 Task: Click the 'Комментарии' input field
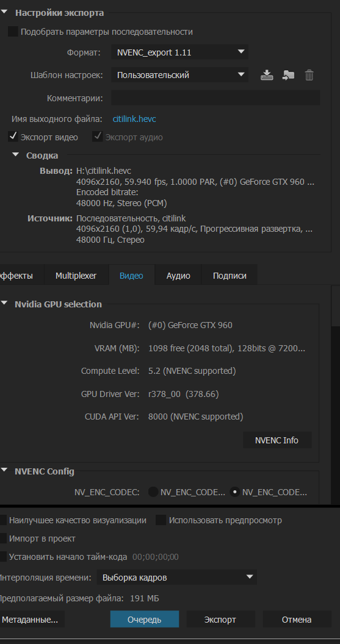[x=215, y=98]
